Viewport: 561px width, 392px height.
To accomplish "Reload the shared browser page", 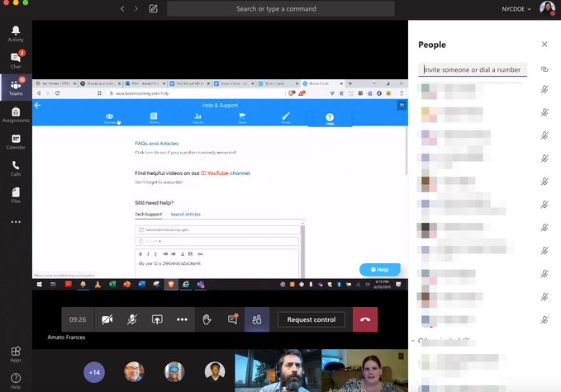I will tap(58, 93).
